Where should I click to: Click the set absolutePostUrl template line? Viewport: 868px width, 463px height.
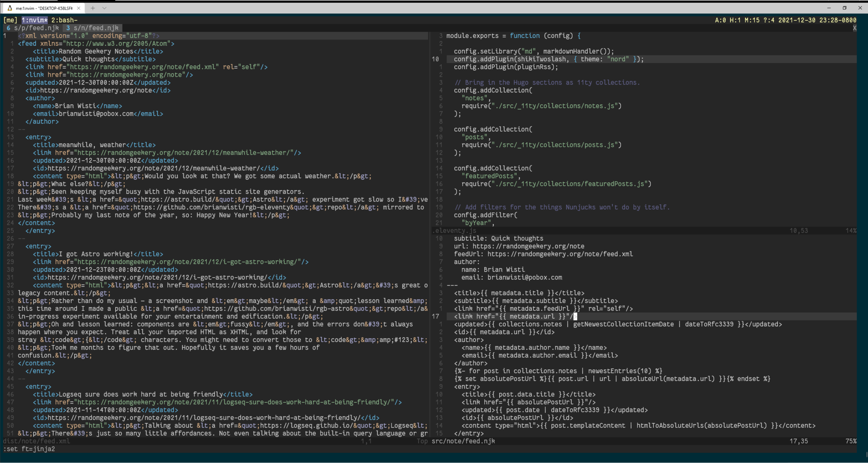click(x=612, y=378)
